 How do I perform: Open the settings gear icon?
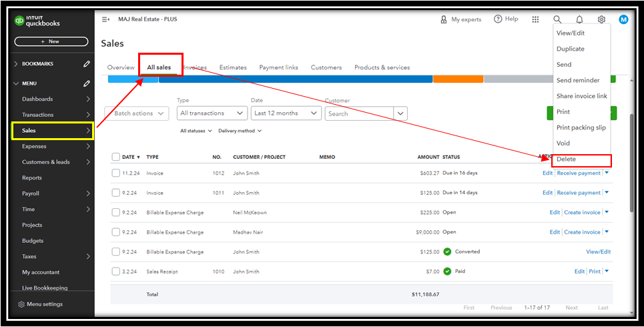pos(601,19)
